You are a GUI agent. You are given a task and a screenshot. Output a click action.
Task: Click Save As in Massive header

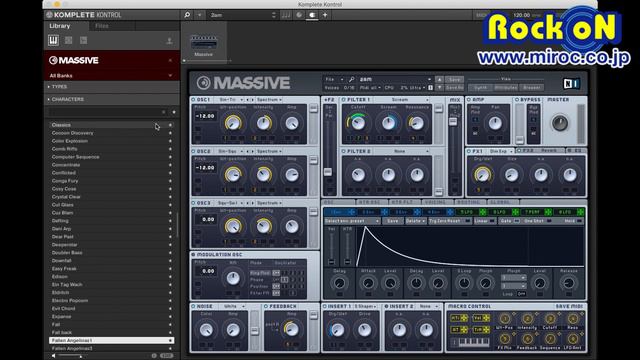(454, 87)
